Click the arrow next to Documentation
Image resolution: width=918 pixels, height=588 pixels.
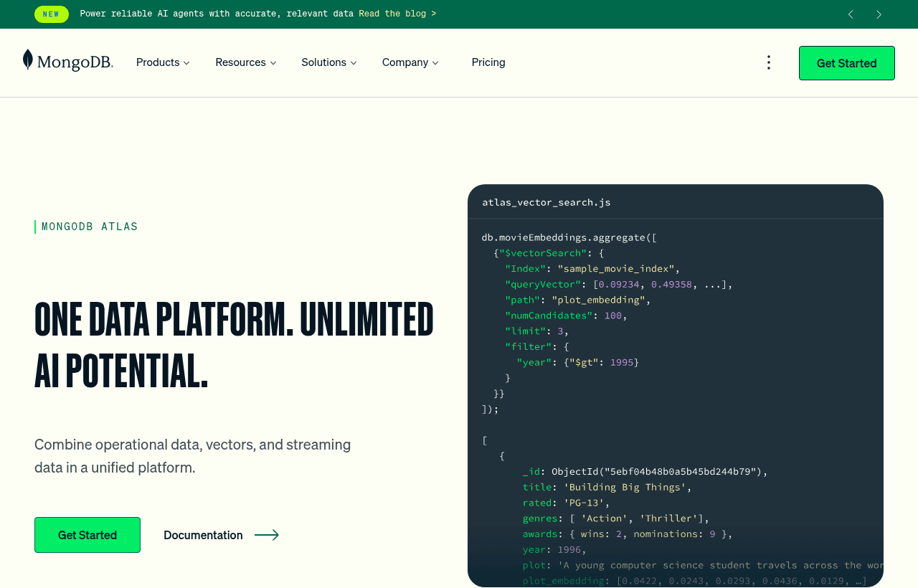(x=267, y=535)
